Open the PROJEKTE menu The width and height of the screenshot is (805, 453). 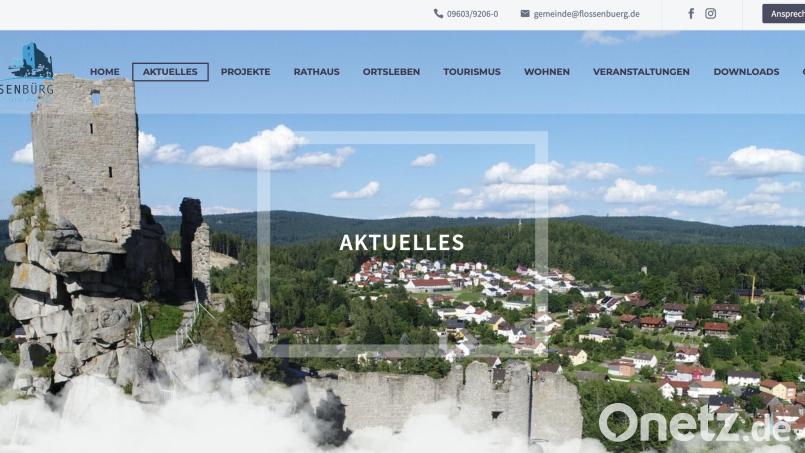[245, 72]
